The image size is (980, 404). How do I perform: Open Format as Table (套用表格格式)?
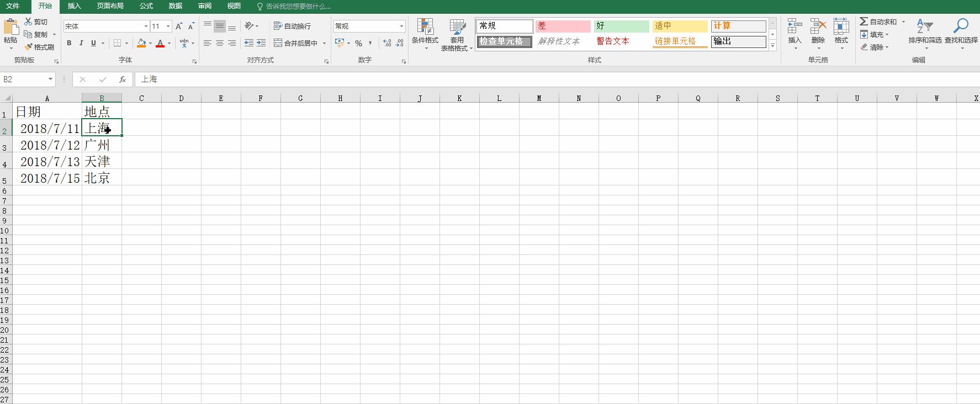point(457,34)
